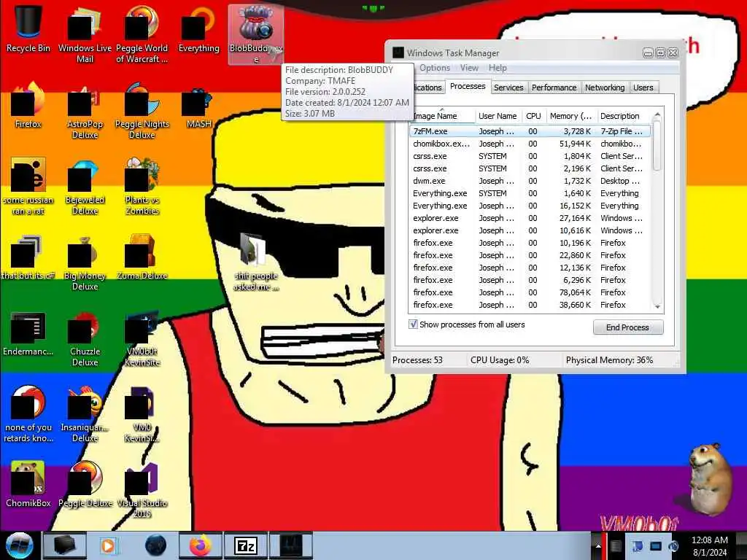Select firefox.exe row using 38,660 K
The image size is (747, 560).
(530, 304)
